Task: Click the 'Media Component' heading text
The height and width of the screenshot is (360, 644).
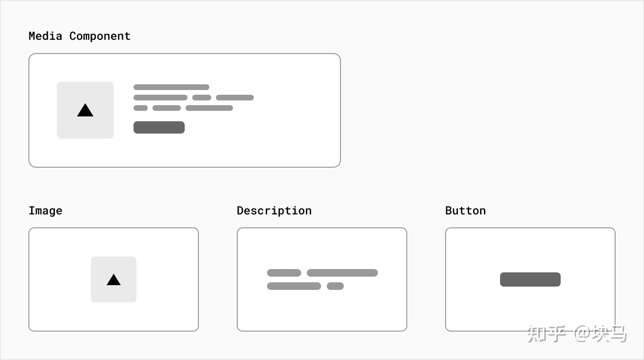Action: (x=79, y=36)
